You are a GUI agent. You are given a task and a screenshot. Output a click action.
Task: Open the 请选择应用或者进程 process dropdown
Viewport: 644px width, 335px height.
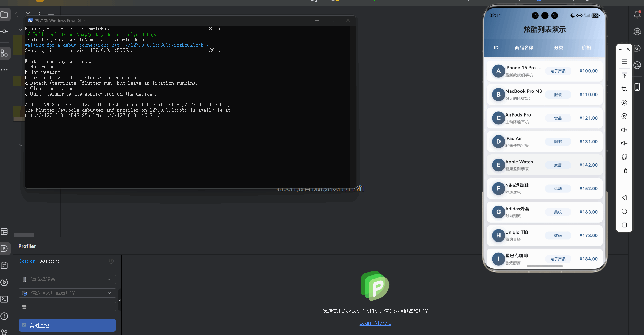[x=67, y=293]
